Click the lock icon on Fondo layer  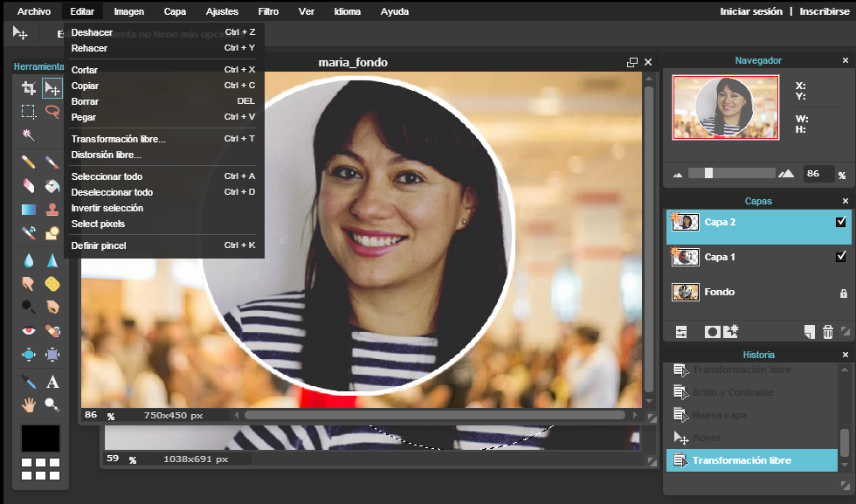point(844,293)
